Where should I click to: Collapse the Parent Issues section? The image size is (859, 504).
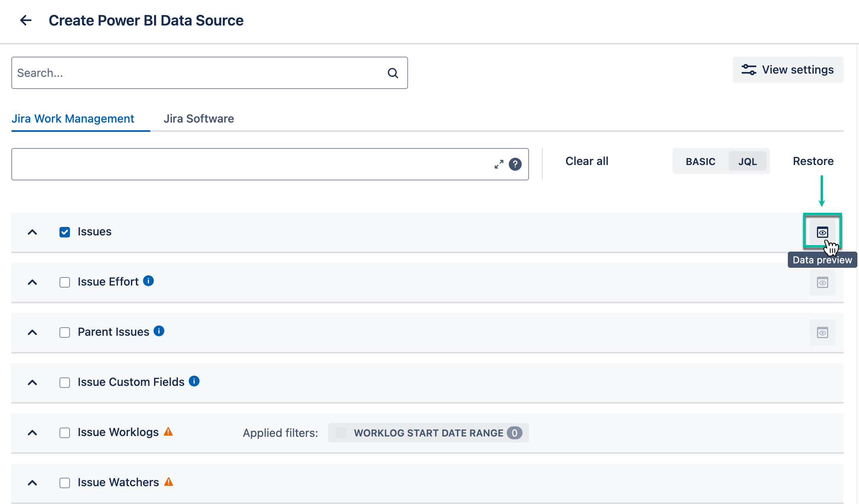pyautogui.click(x=32, y=332)
